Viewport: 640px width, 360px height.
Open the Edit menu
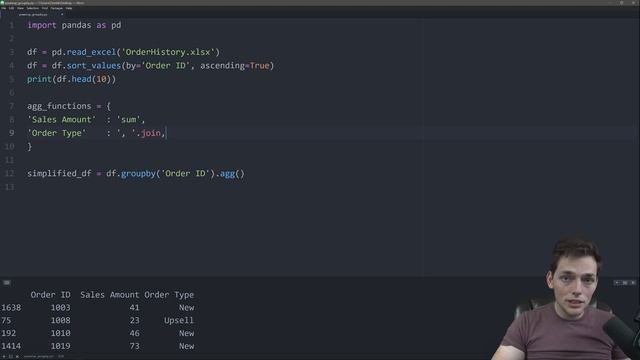(11, 8)
